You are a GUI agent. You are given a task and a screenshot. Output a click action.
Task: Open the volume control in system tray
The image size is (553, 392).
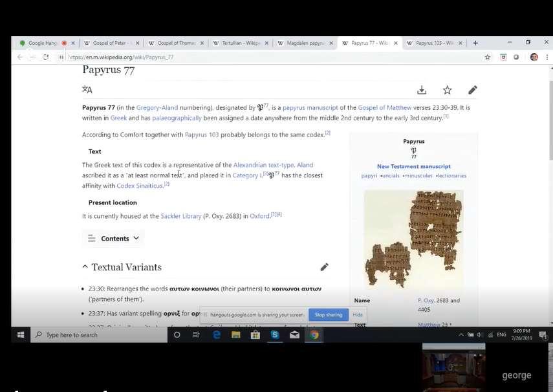479,334
